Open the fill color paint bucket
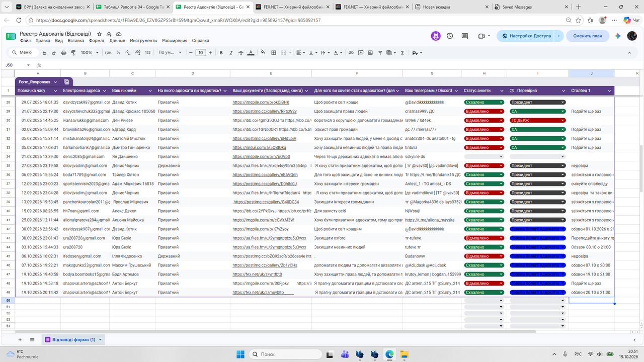This screenshot has height=362, width=644. click(x=263, y=53)
